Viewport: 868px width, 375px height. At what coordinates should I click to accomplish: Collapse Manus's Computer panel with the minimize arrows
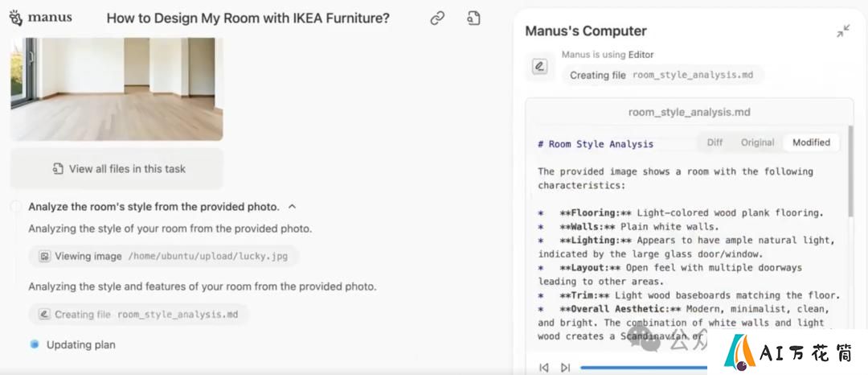[843, 31]
